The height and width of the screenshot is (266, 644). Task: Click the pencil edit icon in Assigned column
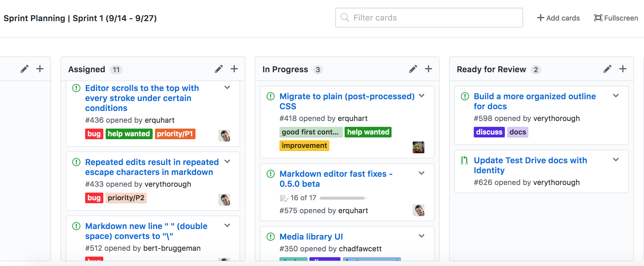pos(219,69)
